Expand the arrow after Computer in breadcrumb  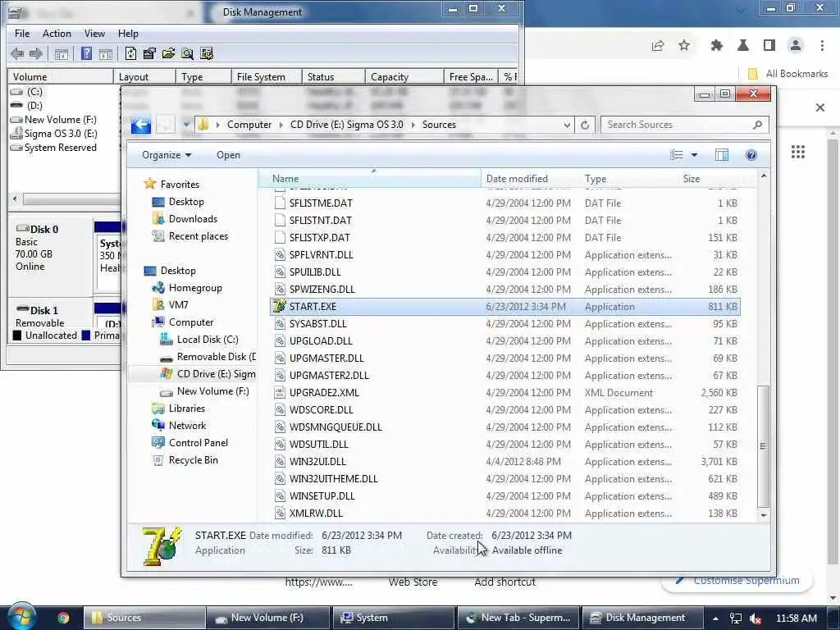coord(281,125)
